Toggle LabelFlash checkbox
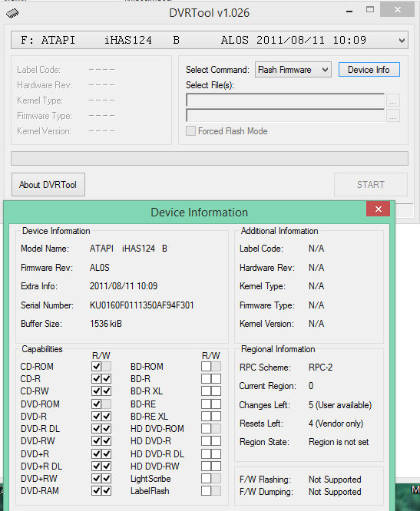This screenshot has height=511, width=420. coord(206,491)
